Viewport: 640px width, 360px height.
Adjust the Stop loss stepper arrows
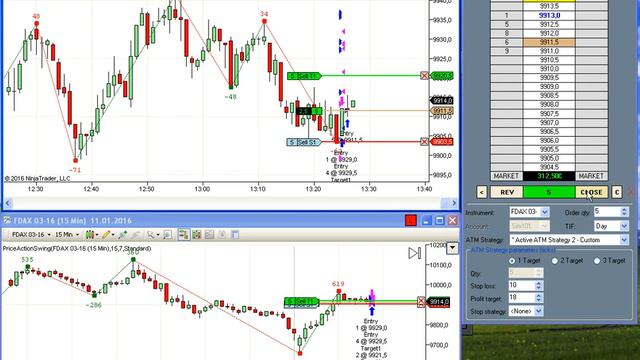(538, 285)
